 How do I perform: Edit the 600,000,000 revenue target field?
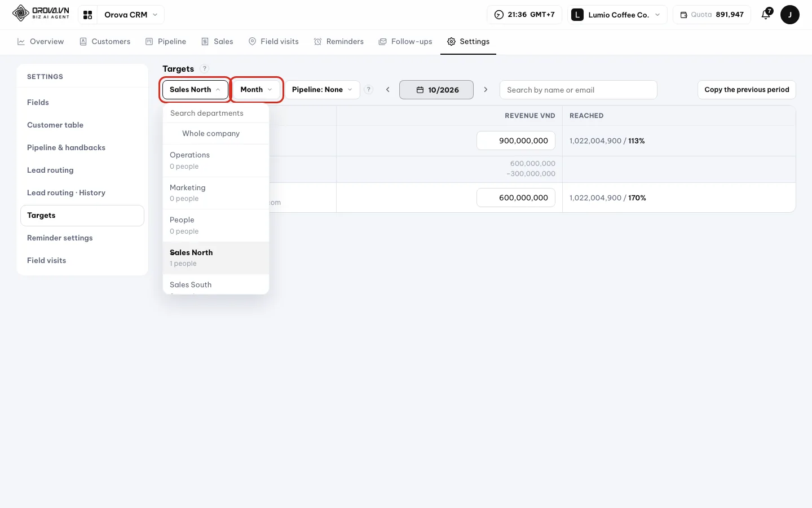click(516, 198)
